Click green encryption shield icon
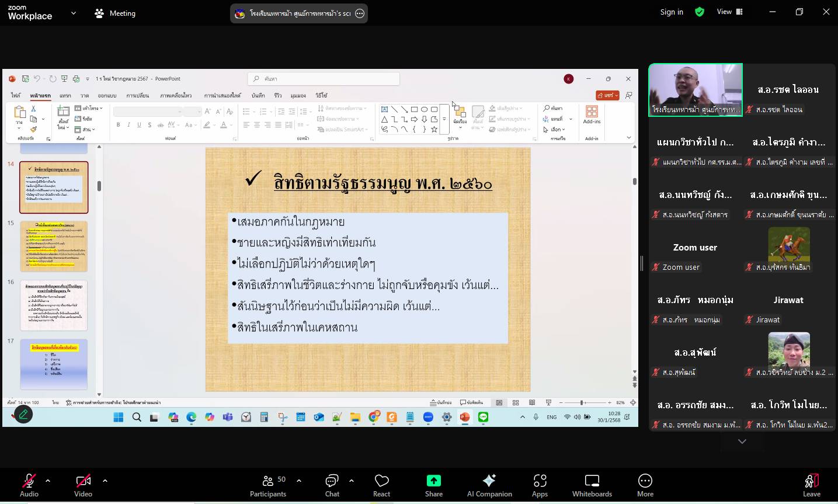 point(700,12)
